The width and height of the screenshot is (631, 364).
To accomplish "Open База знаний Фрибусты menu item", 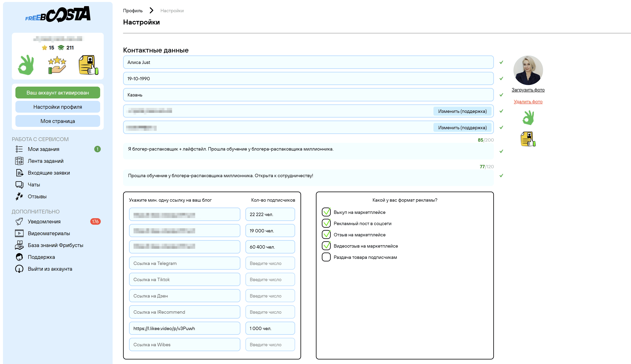I will 55,245.
